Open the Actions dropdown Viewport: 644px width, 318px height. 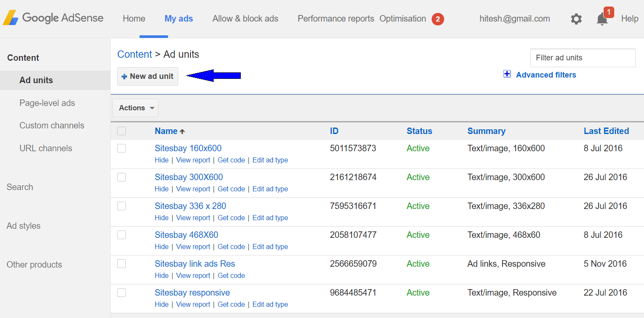pyautogui.click(x=135, y=108)
